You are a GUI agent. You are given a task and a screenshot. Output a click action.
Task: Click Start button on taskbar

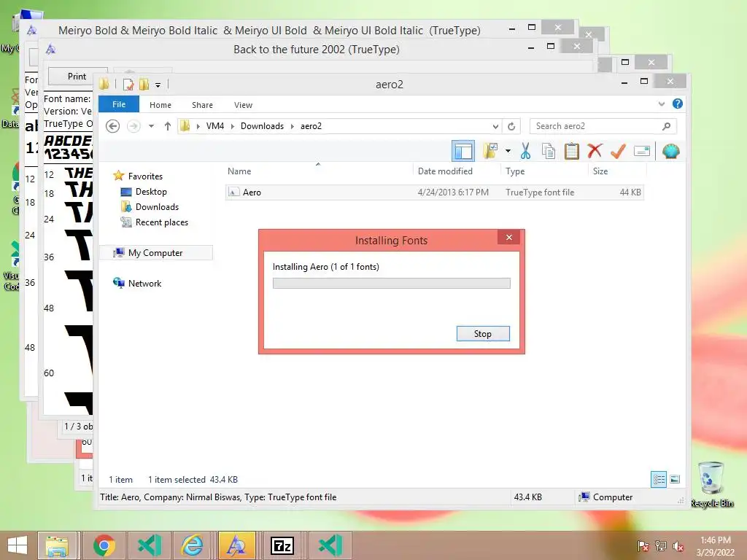click(x=18, y=545)
